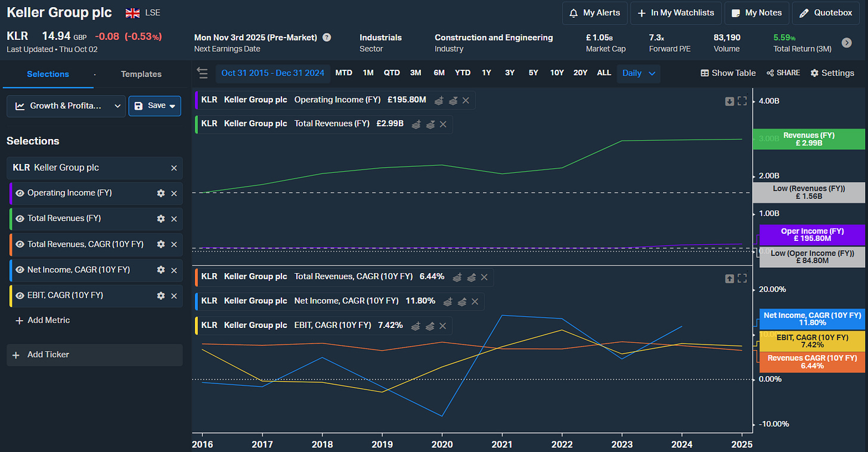
Task: Click the blue Net Income, CAGR axis label
Action: pos(812,319)
